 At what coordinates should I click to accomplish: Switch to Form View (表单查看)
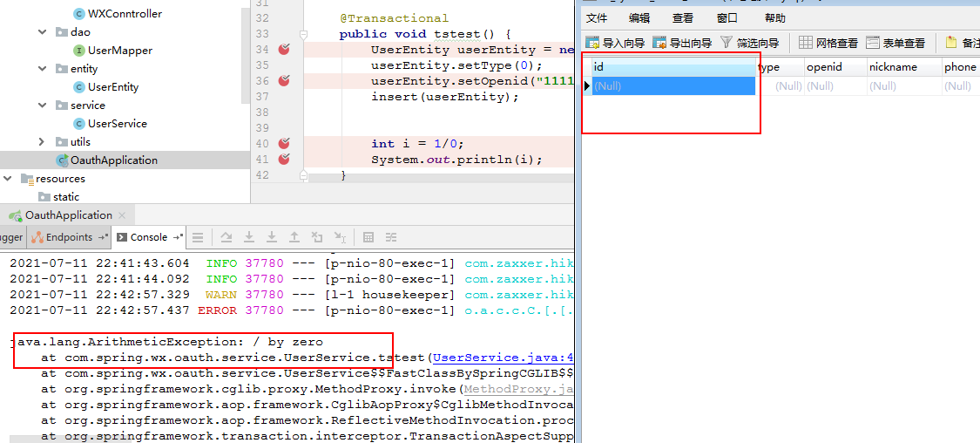[896, 44]
